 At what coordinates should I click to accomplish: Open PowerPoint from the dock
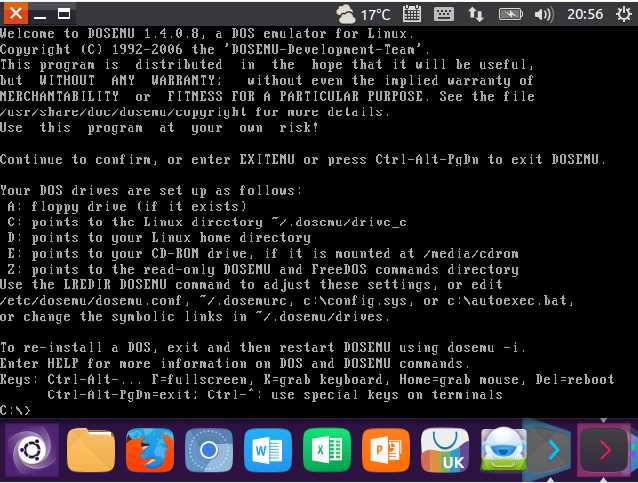(386, 450)
